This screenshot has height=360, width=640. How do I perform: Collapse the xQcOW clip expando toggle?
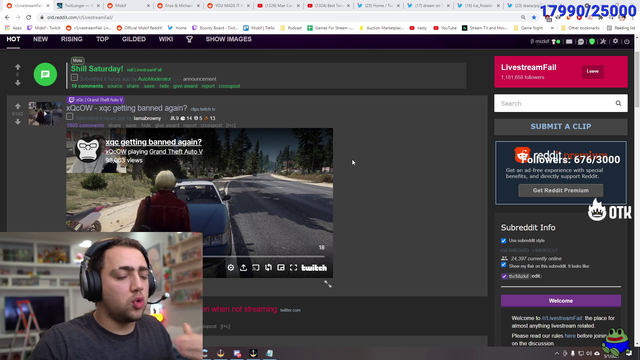70,117
